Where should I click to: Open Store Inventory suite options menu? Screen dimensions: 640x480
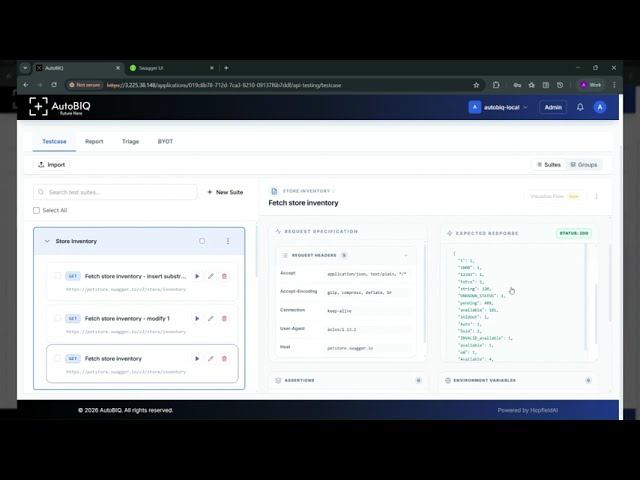click(228, 241)
